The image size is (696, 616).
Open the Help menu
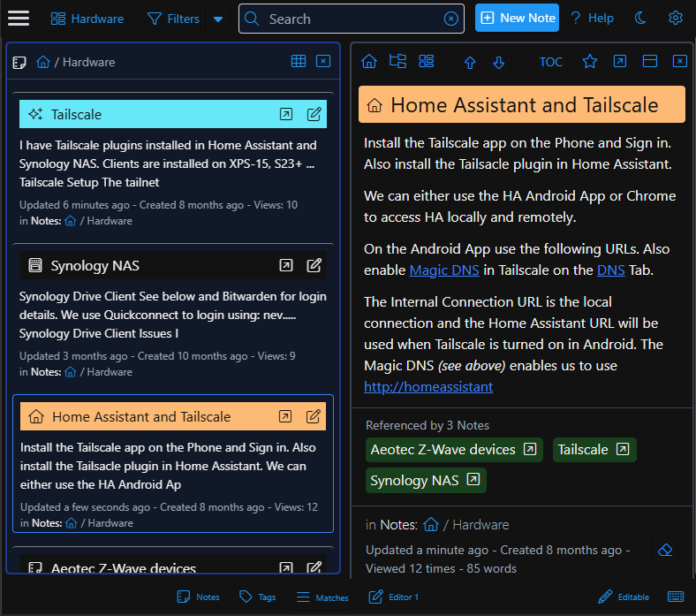[592, 18]
